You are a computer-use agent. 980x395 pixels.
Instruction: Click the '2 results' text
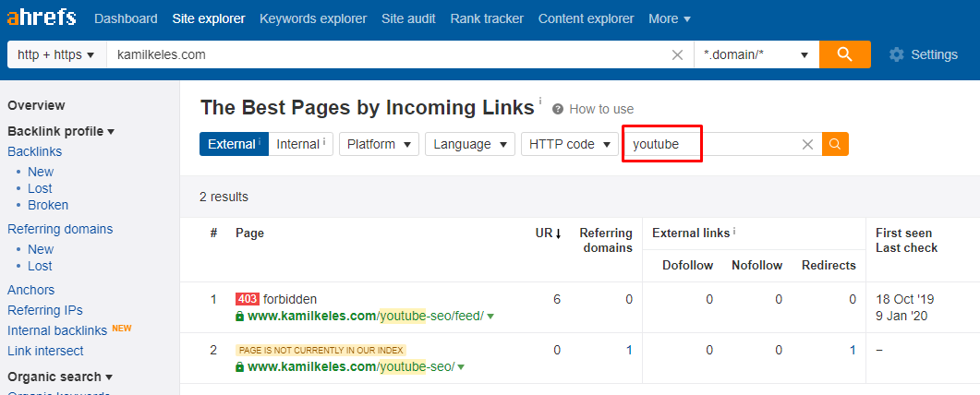(x=224, y=197)
